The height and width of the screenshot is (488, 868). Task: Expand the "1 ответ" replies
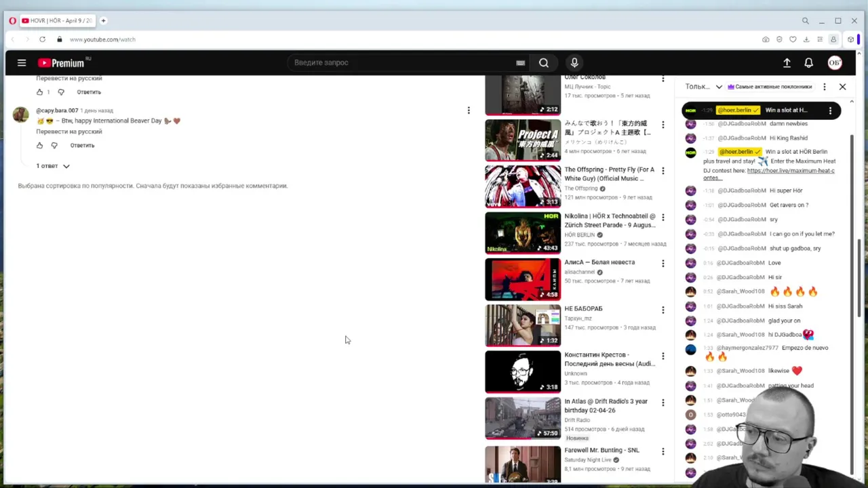tap(53, 166)
